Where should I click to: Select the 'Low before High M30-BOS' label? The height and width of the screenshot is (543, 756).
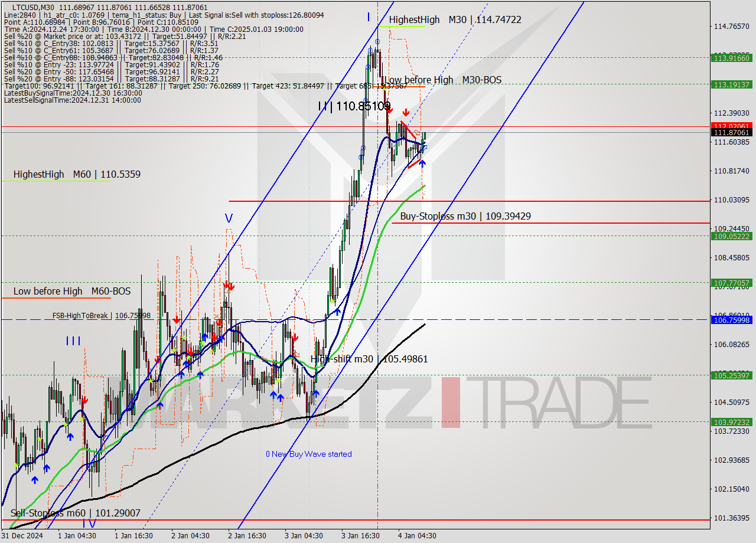(442, 80)
